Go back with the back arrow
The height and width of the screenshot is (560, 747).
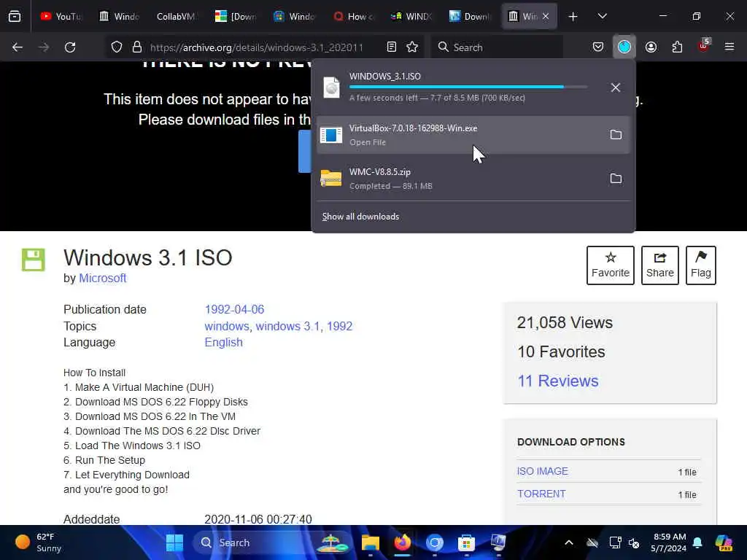pyautogui.click(x=18, y=47)
